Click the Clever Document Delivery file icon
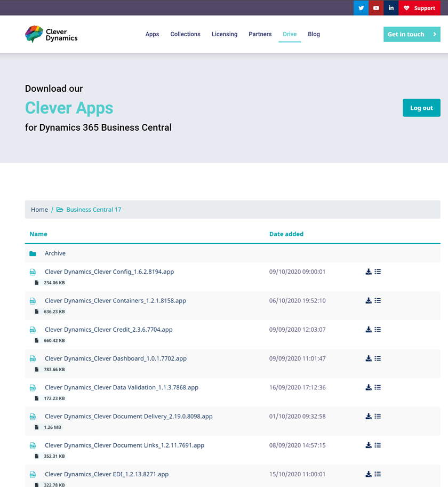Viewport: 448px width, 487px height. [33, 417]
